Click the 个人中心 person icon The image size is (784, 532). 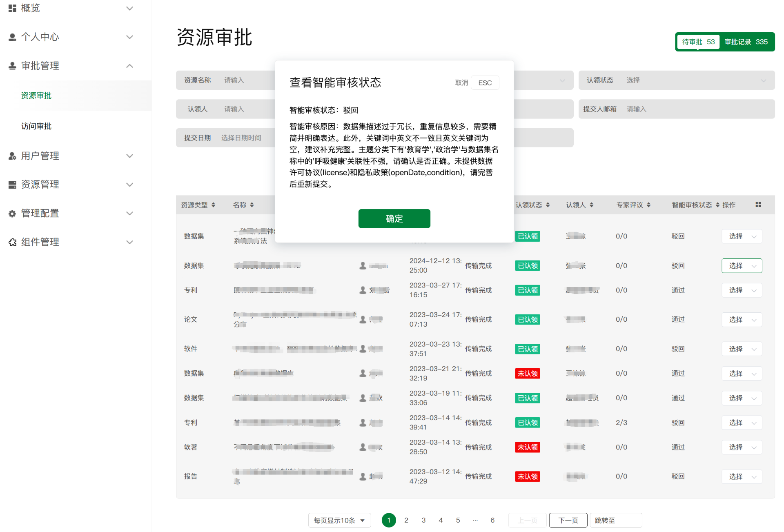click(x=12, y=37)
